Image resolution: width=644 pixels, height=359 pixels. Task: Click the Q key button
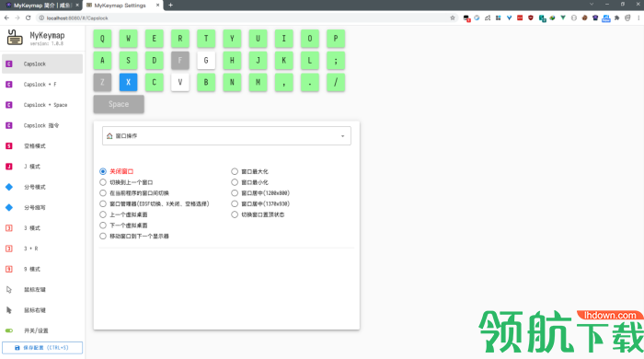[102, 39]
